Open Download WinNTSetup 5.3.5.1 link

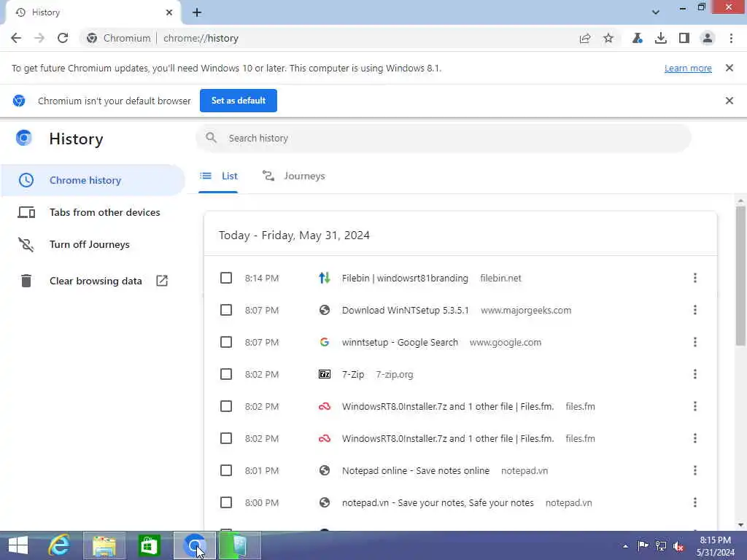[x=406, y=311]
